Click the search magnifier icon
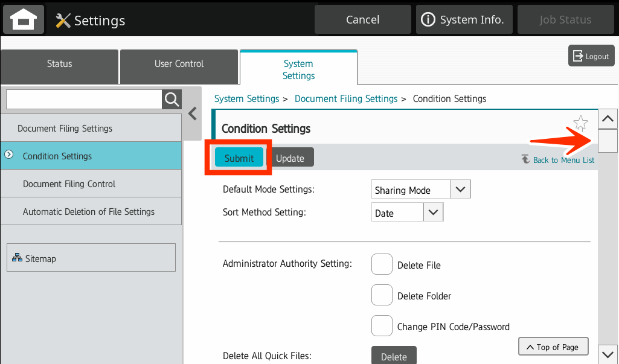Screen dimensions: 619x364 [172, 99]
